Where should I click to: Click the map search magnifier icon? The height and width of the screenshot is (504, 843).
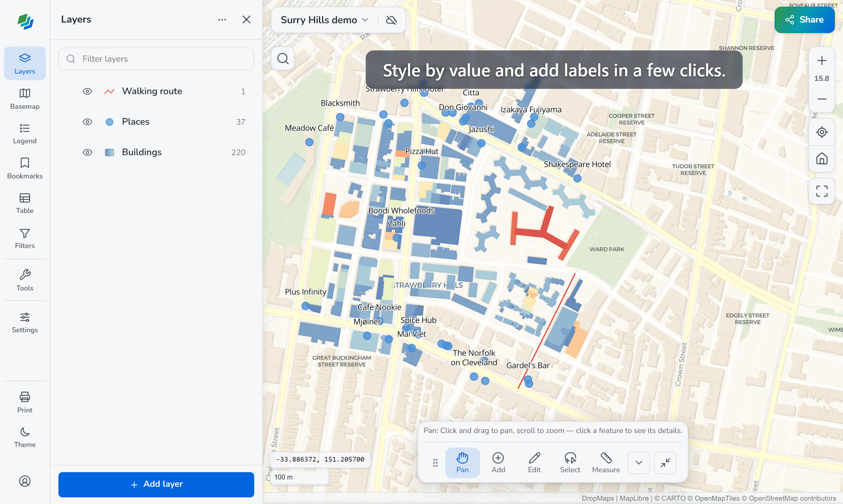click(283, 59)
